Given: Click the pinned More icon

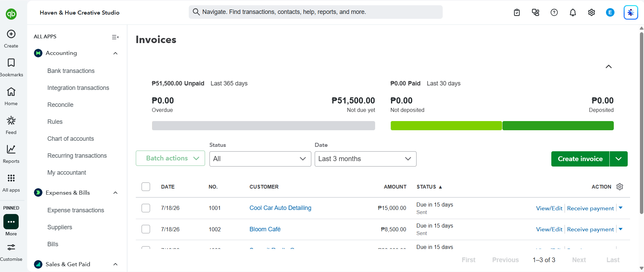Looking at the screenshot, I should (x=11, y=222).
